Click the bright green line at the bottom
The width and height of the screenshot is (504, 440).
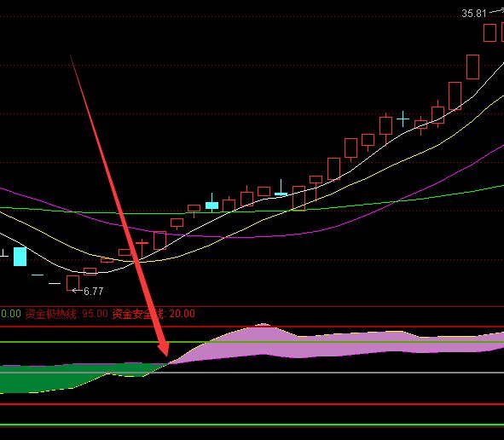coord(252,425)
